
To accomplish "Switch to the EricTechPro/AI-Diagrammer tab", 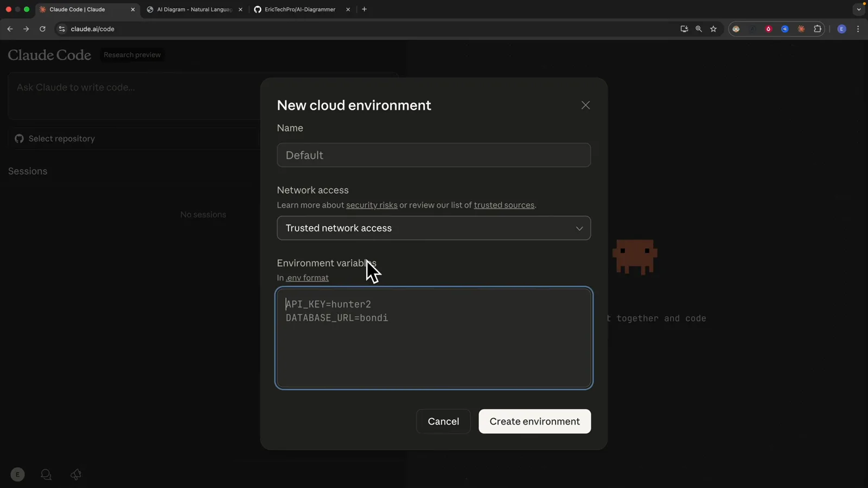I will tap(299, 9).
